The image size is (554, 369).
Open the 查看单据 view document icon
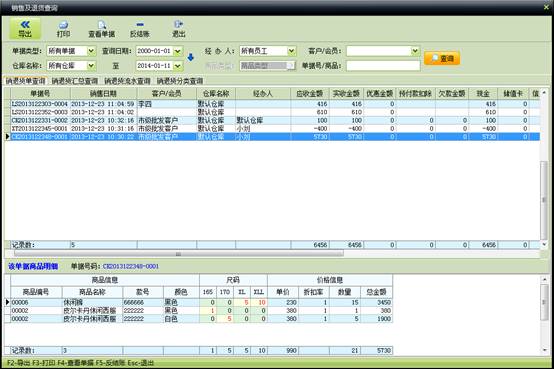(x=101, y=29)
